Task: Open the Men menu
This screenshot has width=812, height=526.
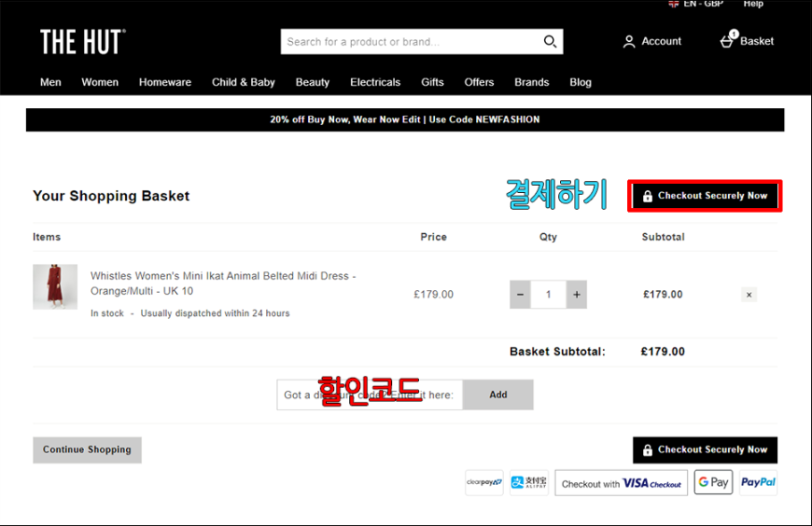Action: tap(50, 82)
